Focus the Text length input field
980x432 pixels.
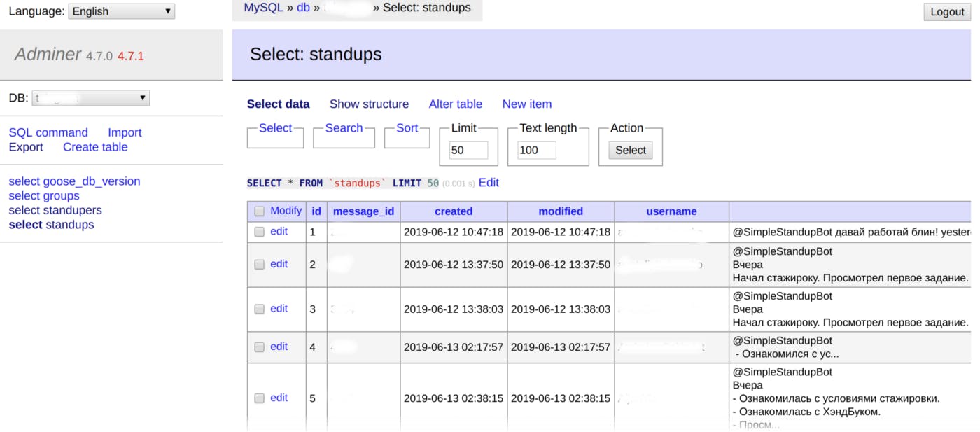[x=537, y=150]
